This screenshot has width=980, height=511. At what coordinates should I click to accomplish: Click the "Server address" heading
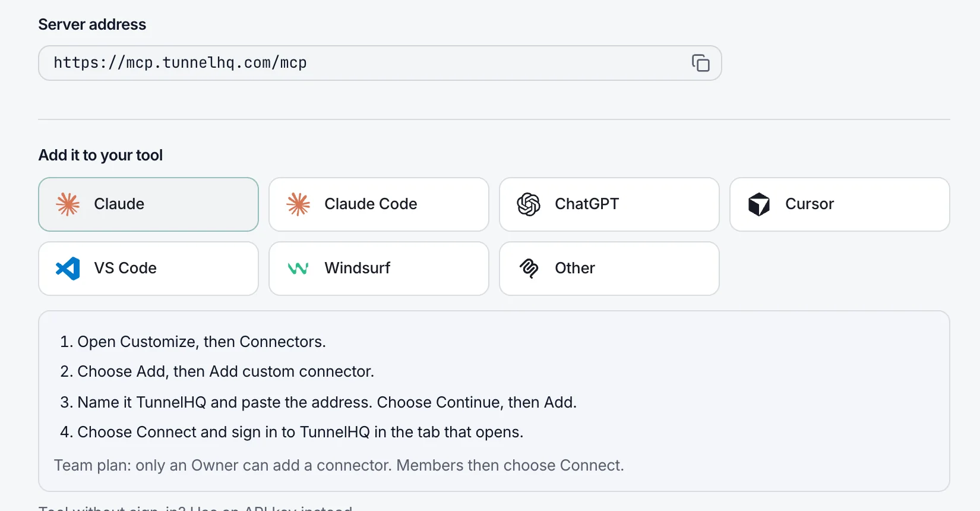pos(92,24)
